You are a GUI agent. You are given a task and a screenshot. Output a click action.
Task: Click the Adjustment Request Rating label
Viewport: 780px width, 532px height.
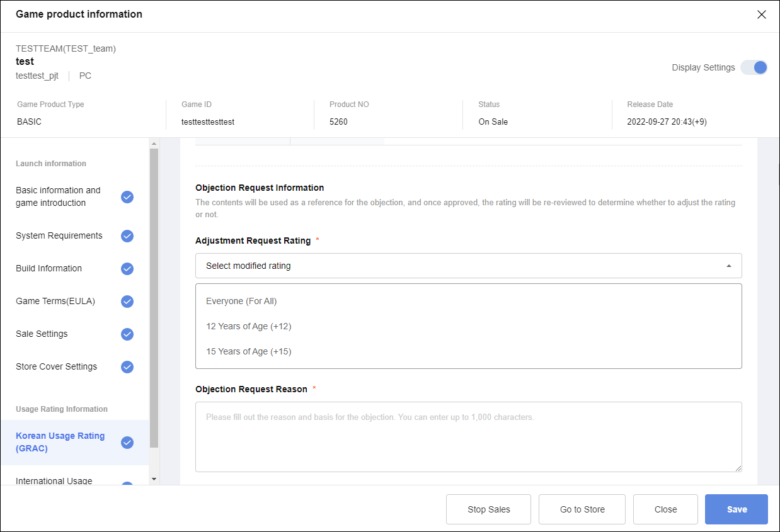tap(253, 241)
